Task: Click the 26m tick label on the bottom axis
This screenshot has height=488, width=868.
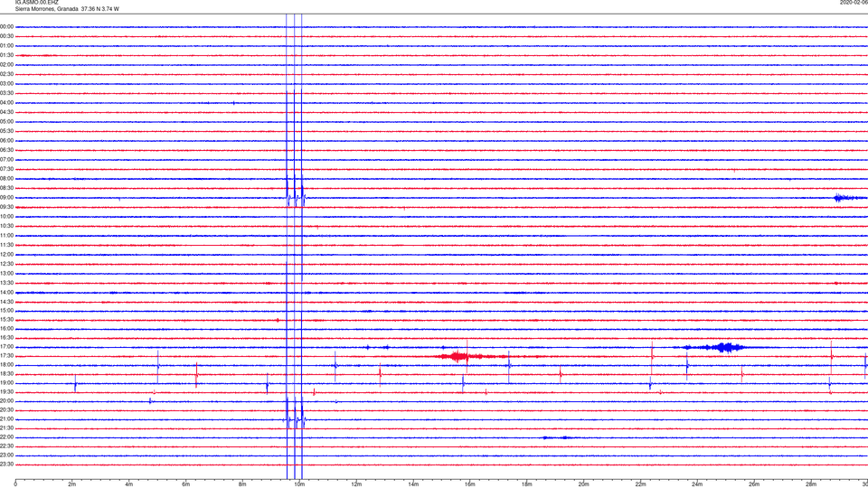Action: (754, 484)
